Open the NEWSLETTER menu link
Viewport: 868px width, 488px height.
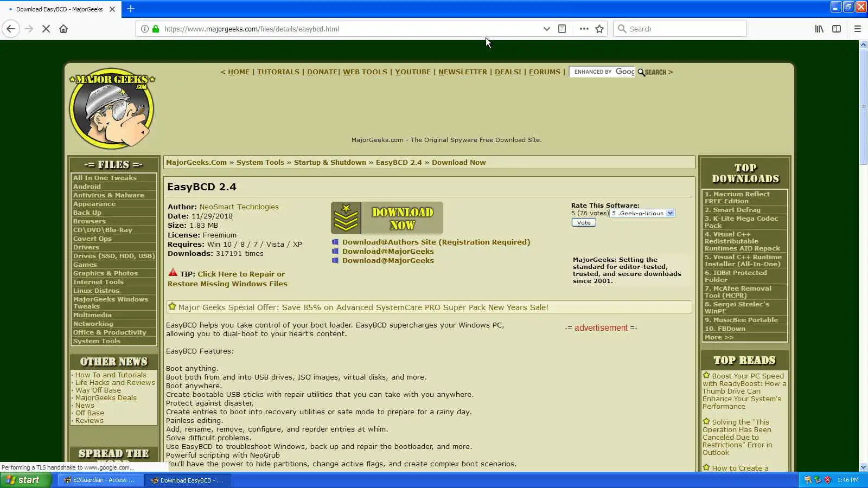coord(463,72)
